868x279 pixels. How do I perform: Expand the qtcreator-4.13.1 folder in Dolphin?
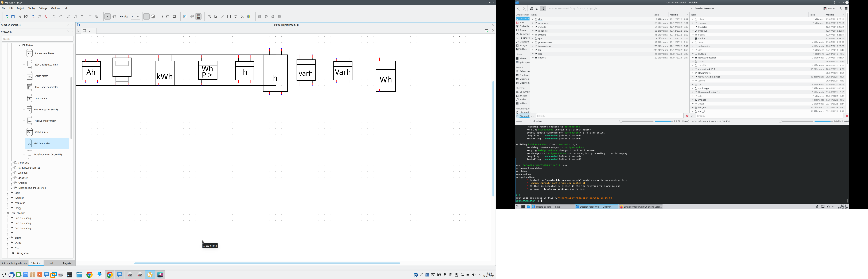pos(692,69)
